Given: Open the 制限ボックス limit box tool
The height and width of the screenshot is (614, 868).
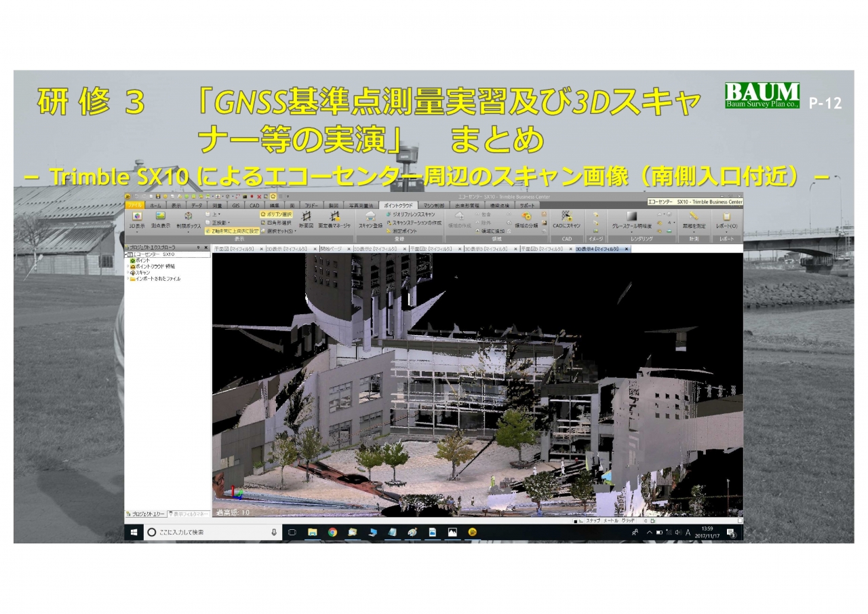Looking at the screenshot, I should (x=189, y=220).
